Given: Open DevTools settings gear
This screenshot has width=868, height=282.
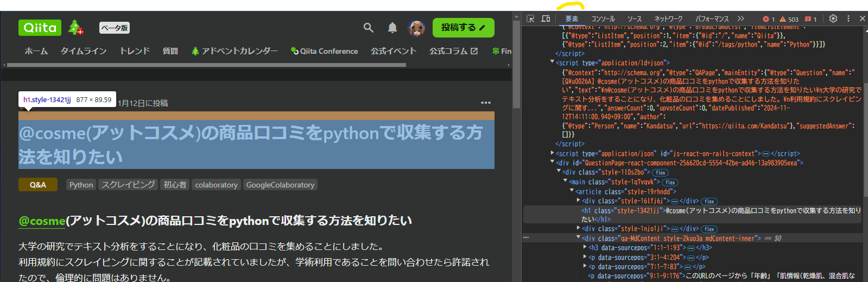Looking at the screenshot, I should click(x=833, y=18).
